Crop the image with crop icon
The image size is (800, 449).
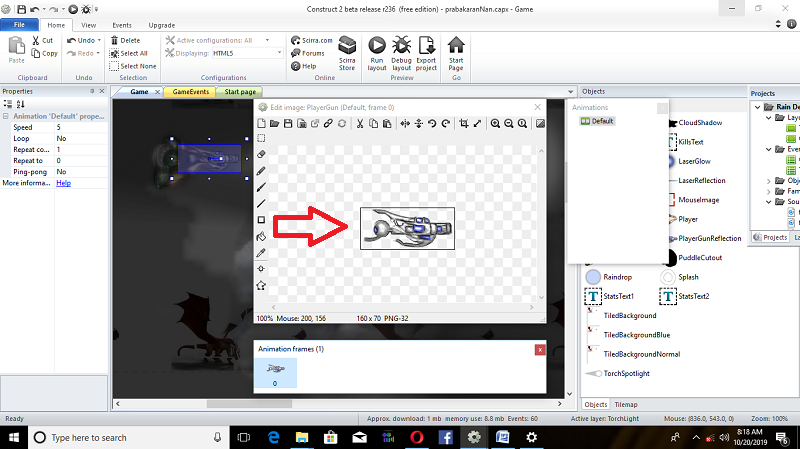[x=464, y=123]
